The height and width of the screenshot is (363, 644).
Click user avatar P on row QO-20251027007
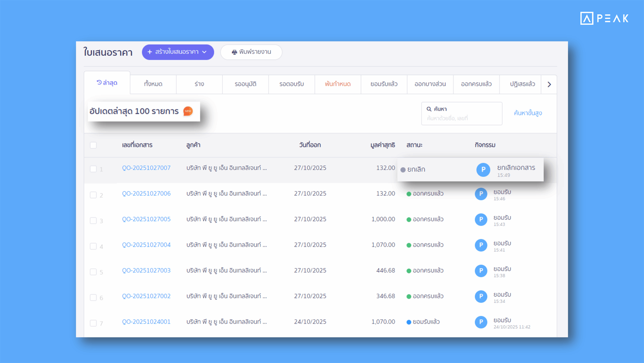483,170
